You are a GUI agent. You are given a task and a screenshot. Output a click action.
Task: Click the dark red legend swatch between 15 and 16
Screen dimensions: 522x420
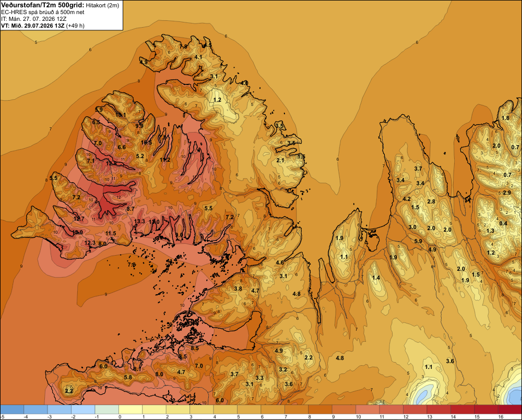486,409
